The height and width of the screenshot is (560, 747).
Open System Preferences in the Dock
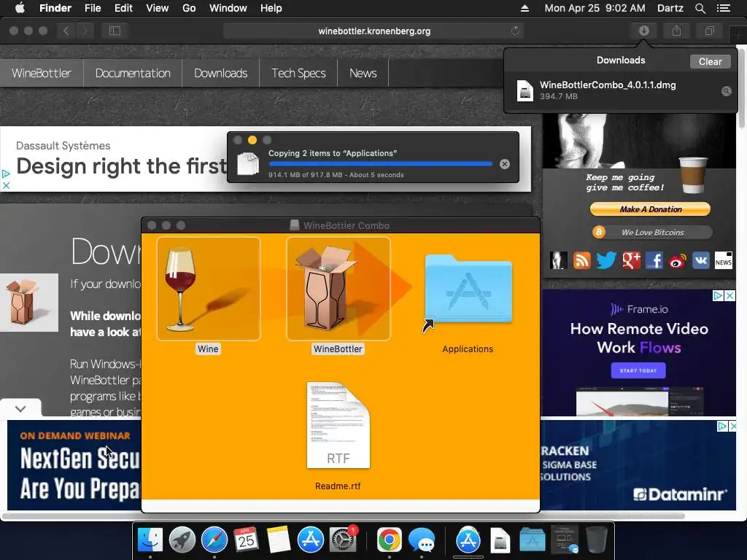343,540
